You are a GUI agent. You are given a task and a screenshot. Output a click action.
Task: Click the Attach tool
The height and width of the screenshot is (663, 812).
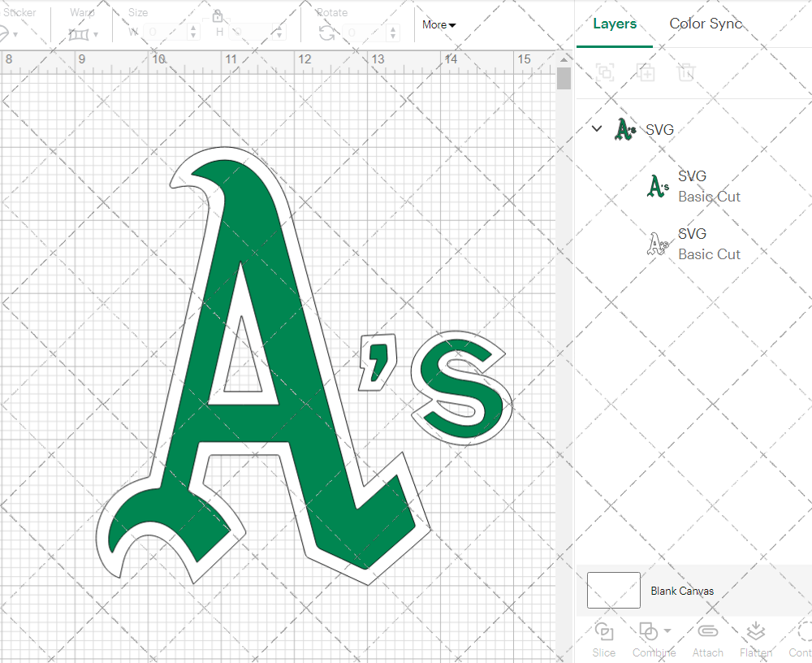707,640
